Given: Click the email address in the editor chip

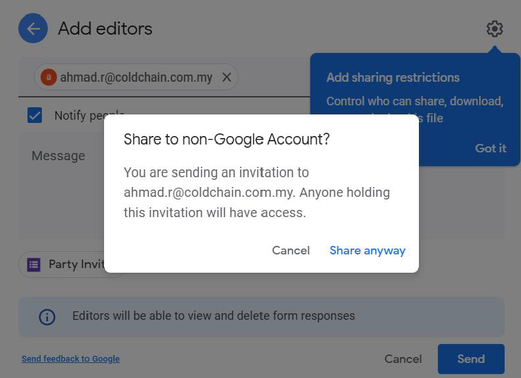Looking at the screenshot, I should coord(136,78).
